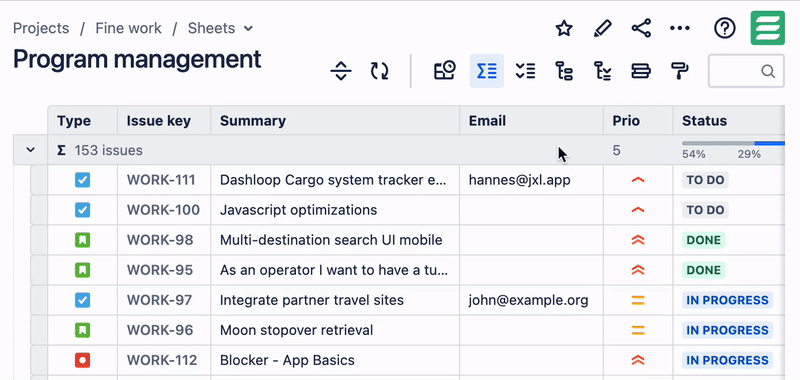Toggle the hierarchy structure icon
800x380 pixels.
pos(564,71)
